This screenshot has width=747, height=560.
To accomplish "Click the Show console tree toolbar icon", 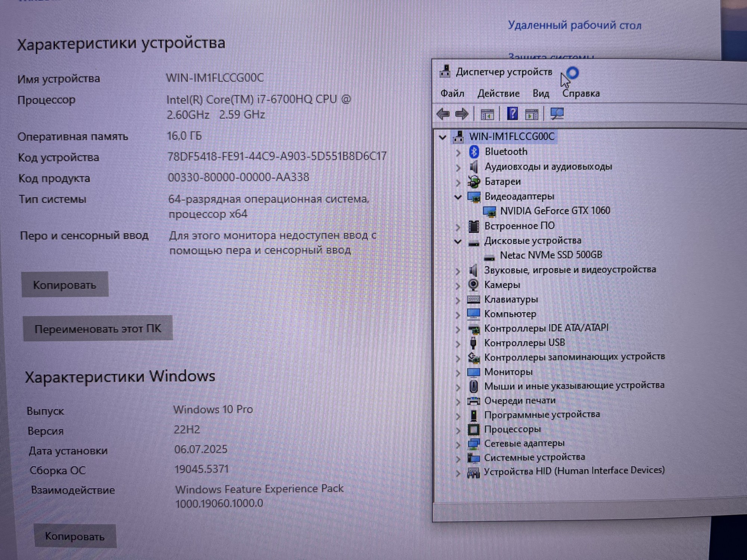I will 488,114.
